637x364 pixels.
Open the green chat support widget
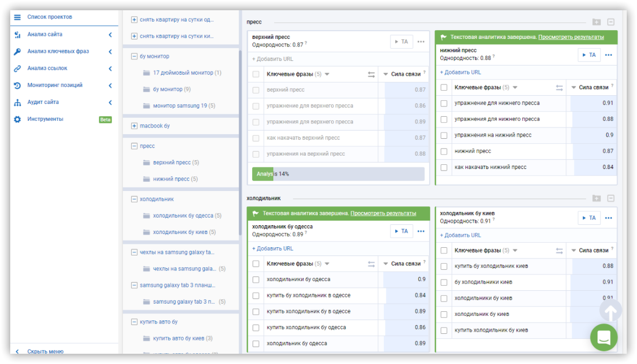point(604,337)
